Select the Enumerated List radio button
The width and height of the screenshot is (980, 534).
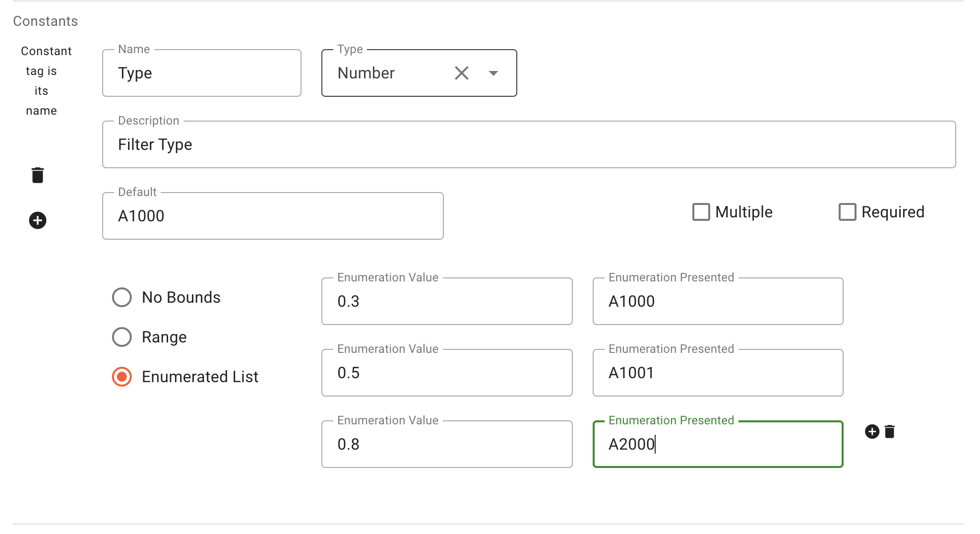pyautogui.click(x=122, y=377)
